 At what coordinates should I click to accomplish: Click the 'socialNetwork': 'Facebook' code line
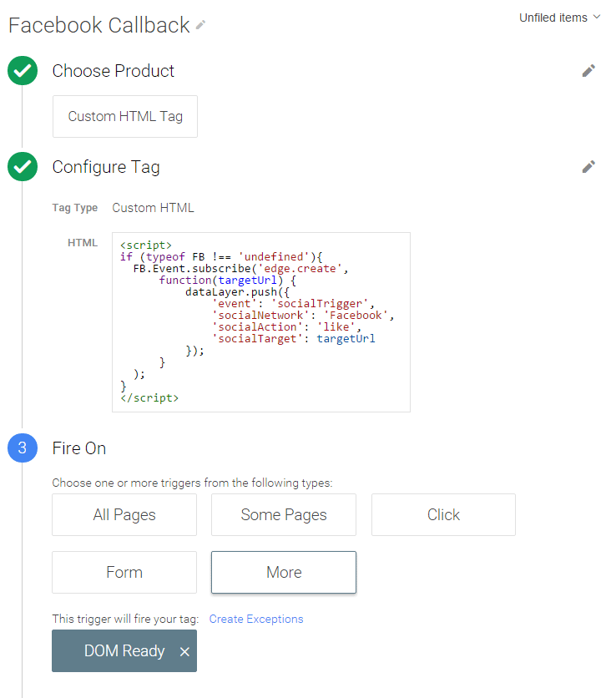tap(304, 315)
